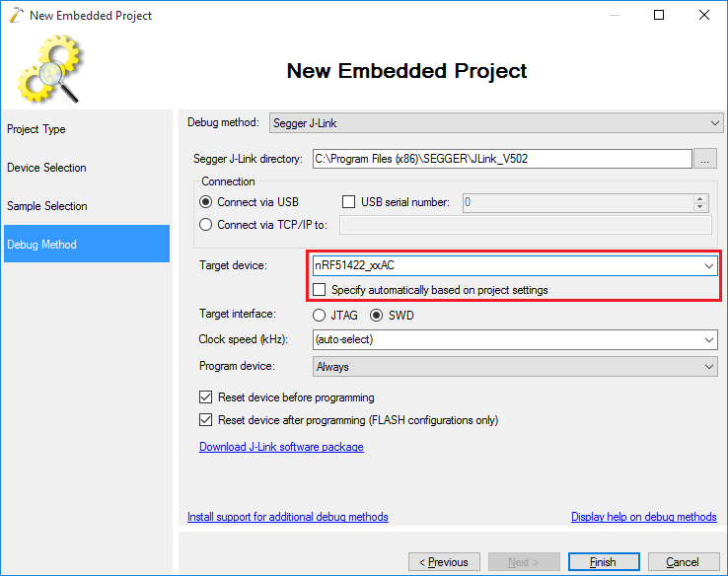Expand the Program device dropdown
Screen dimensions: 728x576
tap(515, 367)
